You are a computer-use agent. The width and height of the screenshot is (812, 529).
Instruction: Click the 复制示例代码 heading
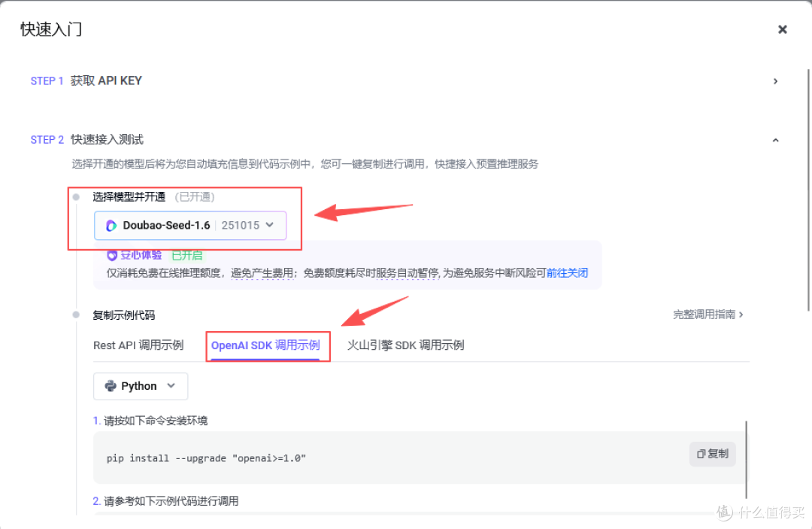point(124,315)
